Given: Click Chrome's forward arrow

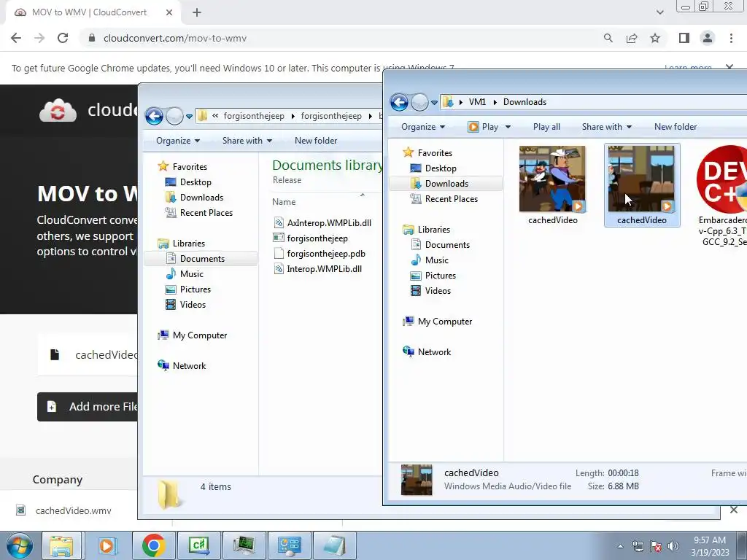Looking at the screenshot, I should click(x=39, y=38).
